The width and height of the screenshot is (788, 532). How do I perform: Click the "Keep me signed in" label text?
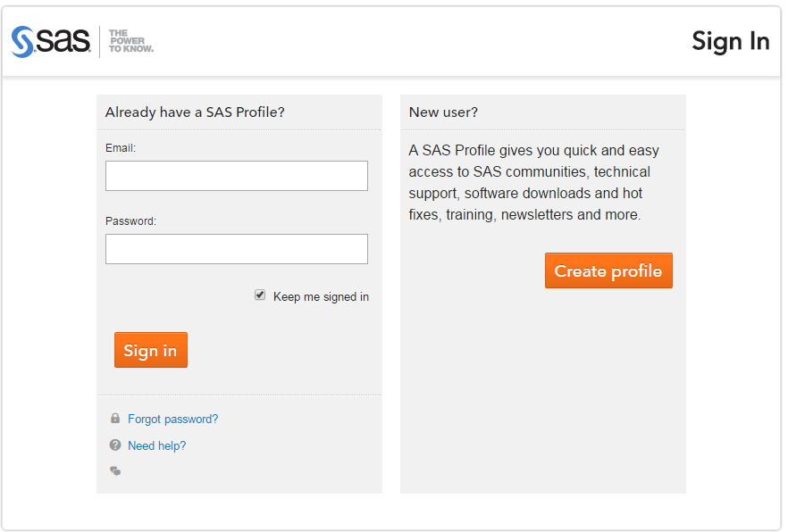[321, 296]
